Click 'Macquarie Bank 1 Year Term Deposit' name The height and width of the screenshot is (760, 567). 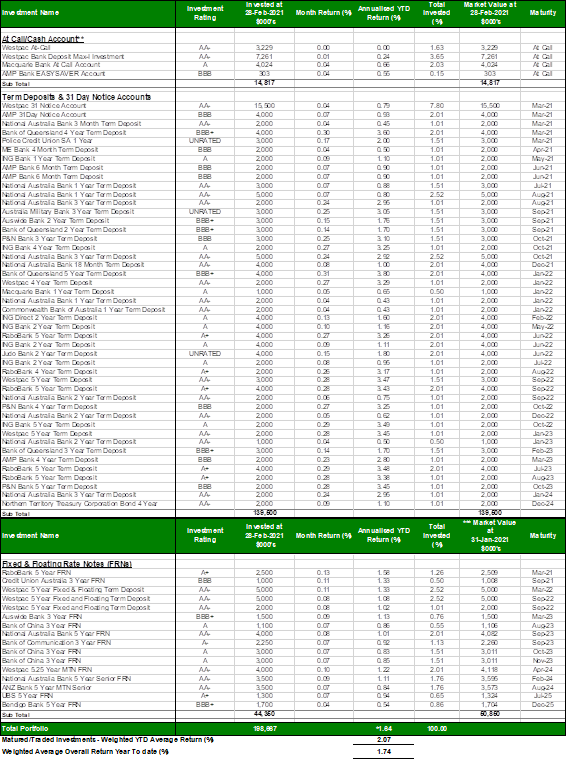coord(58,292)
